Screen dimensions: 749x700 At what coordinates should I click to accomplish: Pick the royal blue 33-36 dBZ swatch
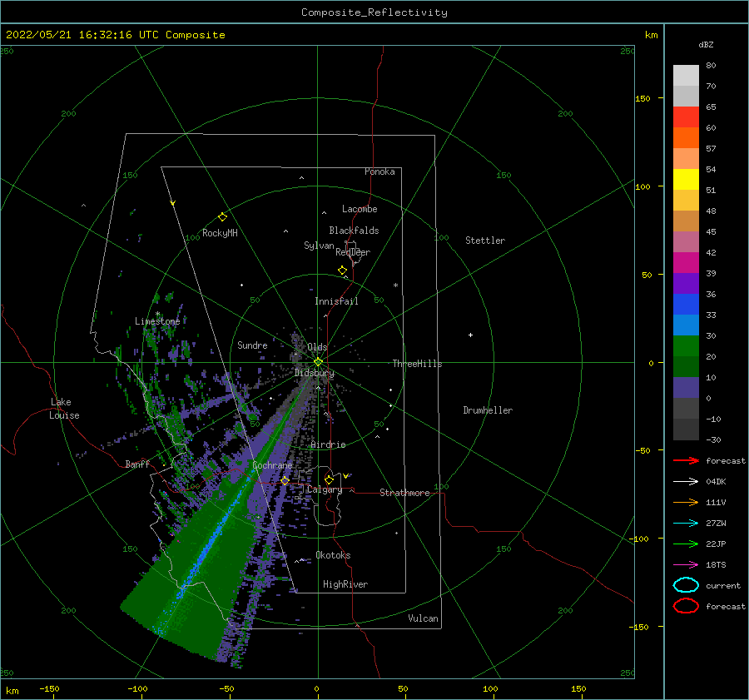click(x=686, y=305)
